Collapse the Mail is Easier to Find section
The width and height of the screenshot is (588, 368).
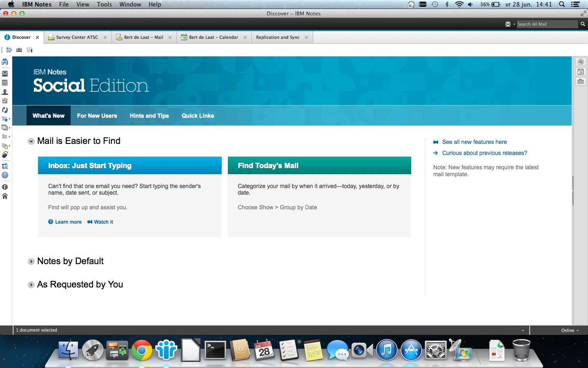point(31,141)
